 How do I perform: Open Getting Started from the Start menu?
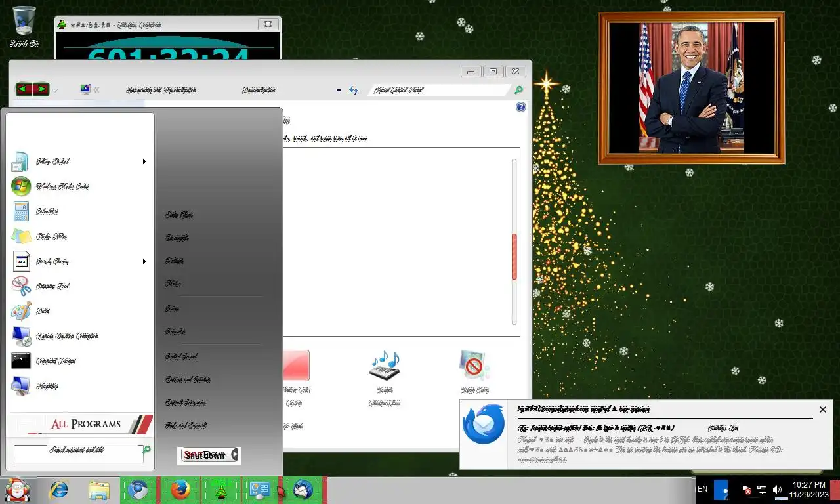pos(79,161)
